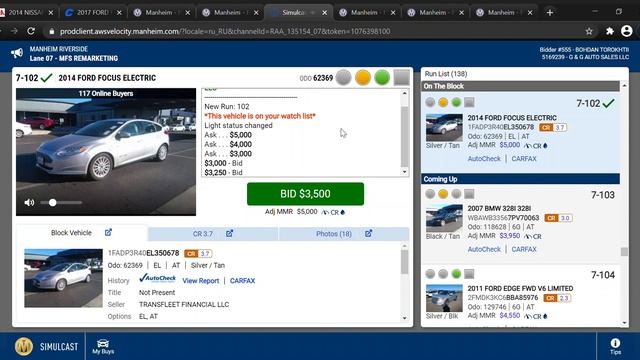Viewport: 640px width, 360px height.
Task: Click the Coming Up section header
Action: [520, 179]
